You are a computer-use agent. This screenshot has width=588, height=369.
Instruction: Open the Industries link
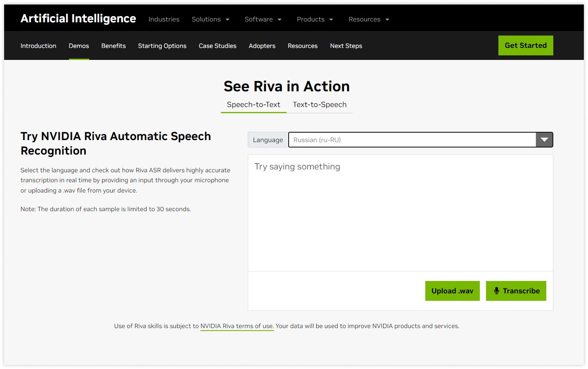pos(164,19)
